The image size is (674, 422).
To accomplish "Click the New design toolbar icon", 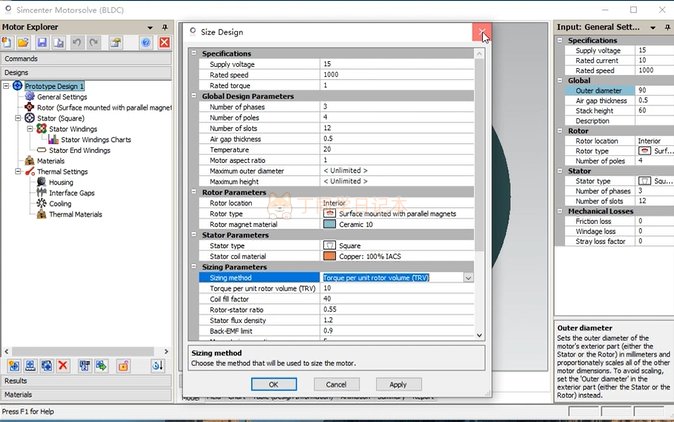I will point(8,43).
